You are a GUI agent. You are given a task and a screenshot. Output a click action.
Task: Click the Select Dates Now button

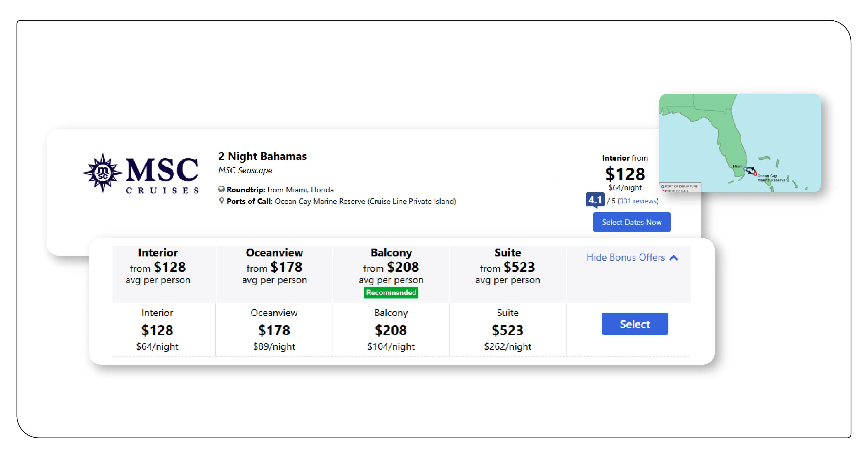[x=631, y=222]
